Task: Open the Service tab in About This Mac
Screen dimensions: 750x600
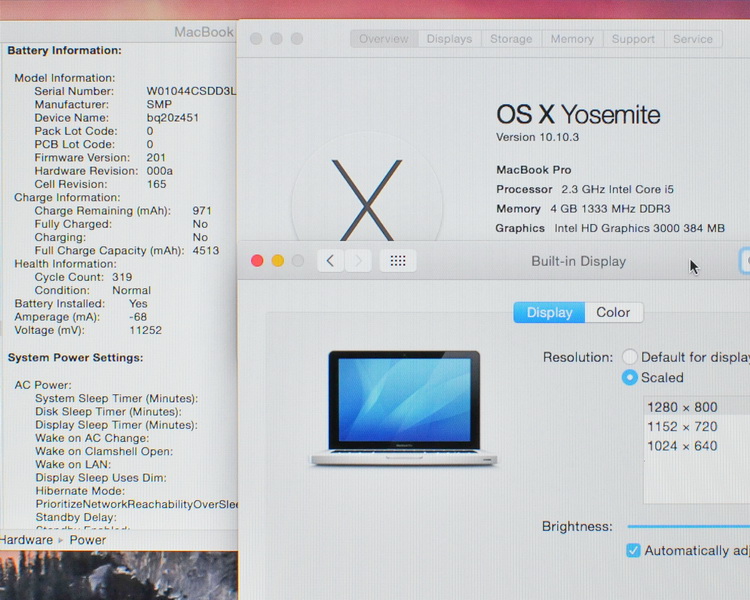Action: pyautogui.click(x=693, y=39)
